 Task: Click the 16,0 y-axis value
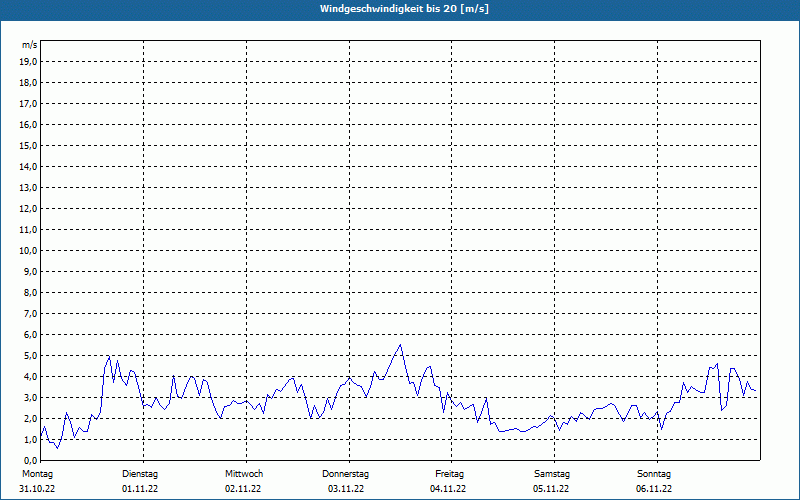pos(28,124)
